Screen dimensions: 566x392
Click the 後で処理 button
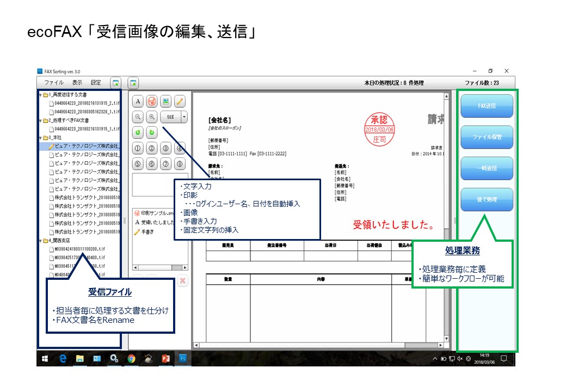tap(487, 200)
